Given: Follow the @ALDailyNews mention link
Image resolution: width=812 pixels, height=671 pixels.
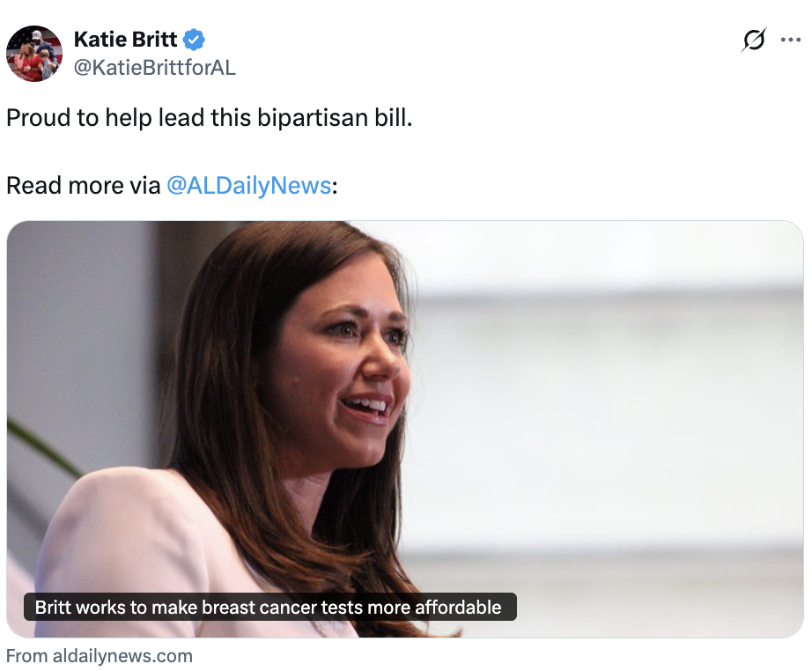Looking at the screenshot, I should click(x=248, y=185).
